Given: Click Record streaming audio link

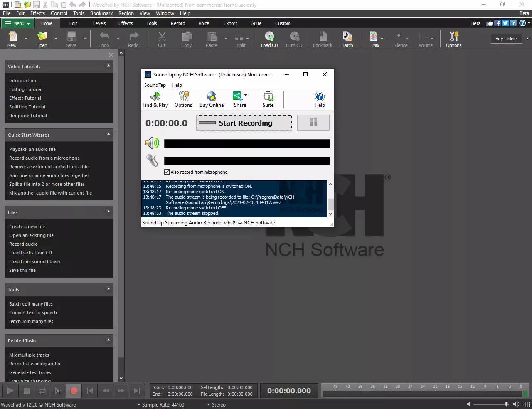Looking at the screenshot, I should coord(34,364).
